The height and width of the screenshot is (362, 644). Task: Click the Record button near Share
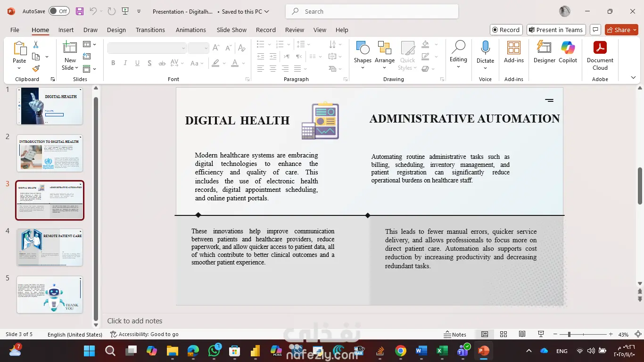506,30
